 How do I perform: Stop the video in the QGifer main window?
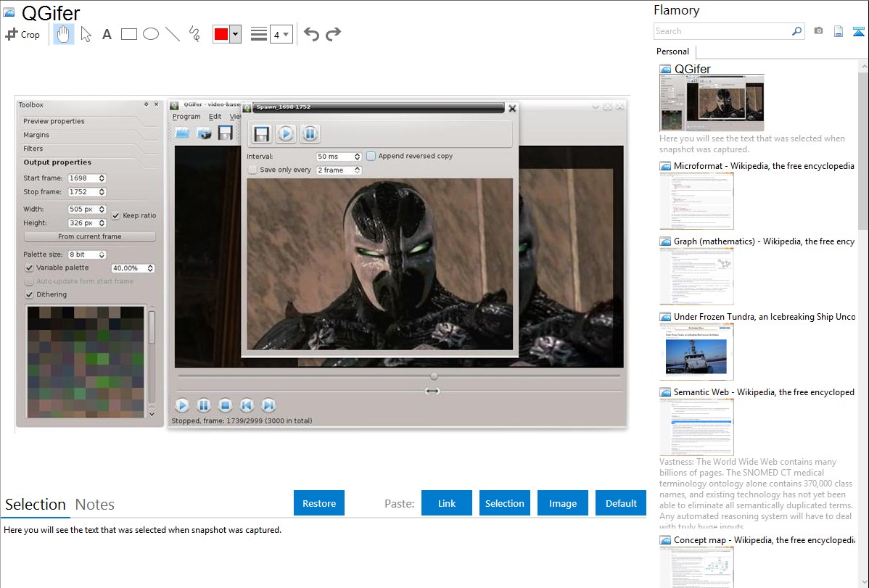pyautogui.click(x=225, y=406)
